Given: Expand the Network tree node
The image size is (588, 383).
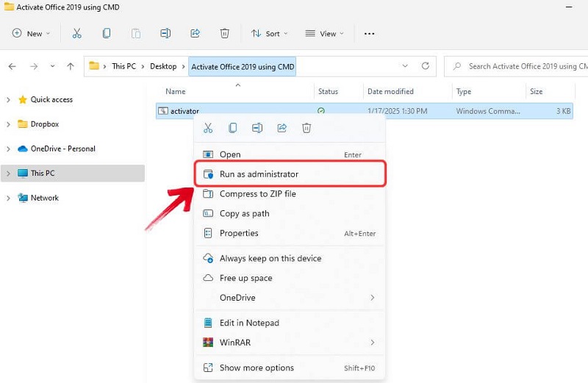Looking at the screenshot, I should point(8,198).
